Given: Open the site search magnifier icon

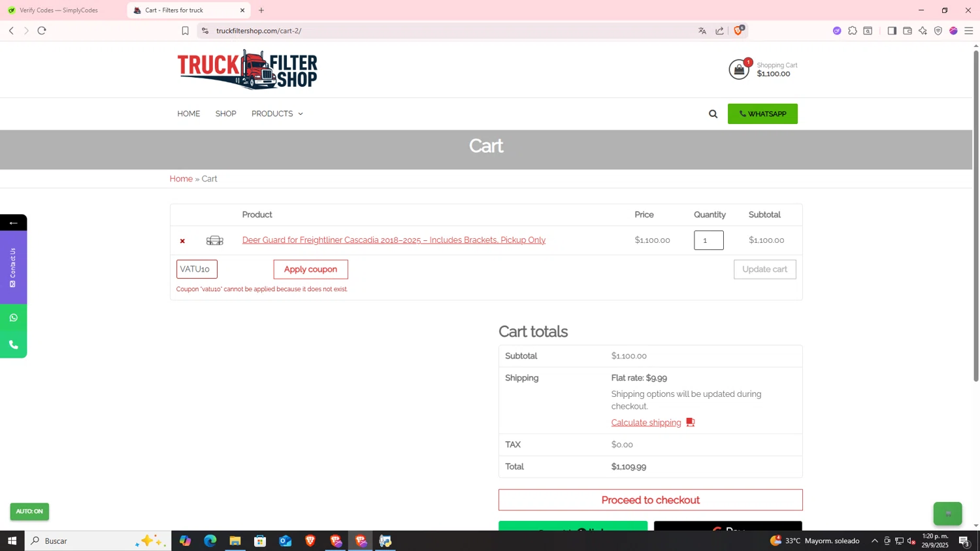Looking at the screenshot, I should pos(713,114).
